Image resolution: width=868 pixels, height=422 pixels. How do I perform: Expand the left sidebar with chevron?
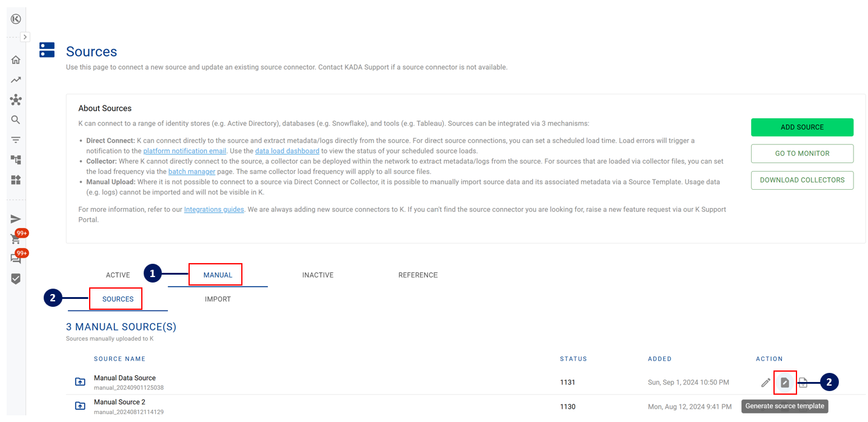coord(25,37)
